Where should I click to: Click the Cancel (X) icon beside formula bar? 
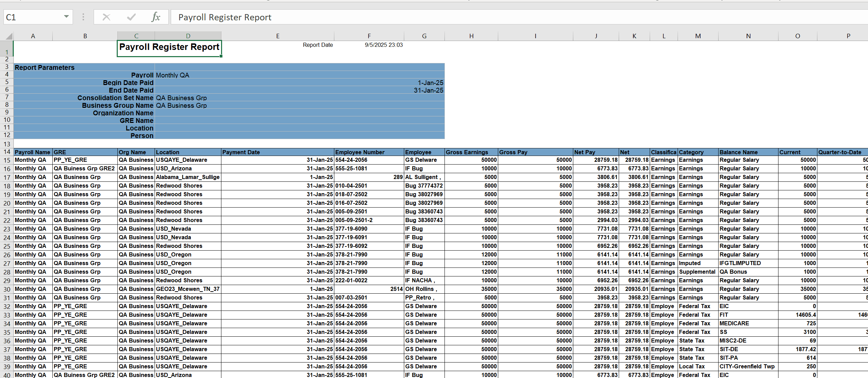click(106, 17)
